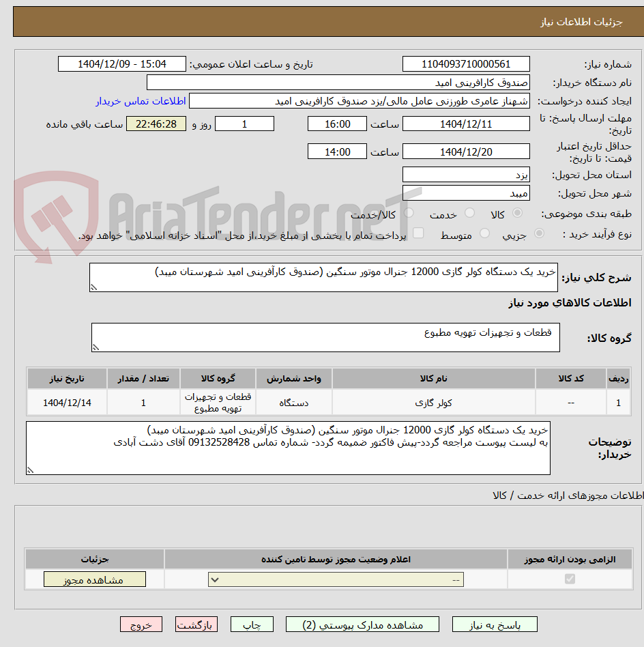Click the نام کالا column header
644x647 pixels.
pyautogui.click(x=434, y=378)
